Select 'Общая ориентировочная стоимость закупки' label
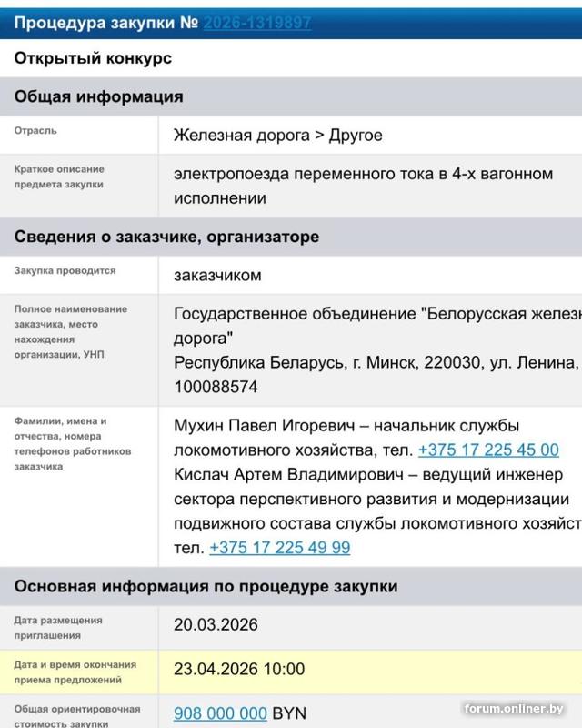 click(77, 715)
